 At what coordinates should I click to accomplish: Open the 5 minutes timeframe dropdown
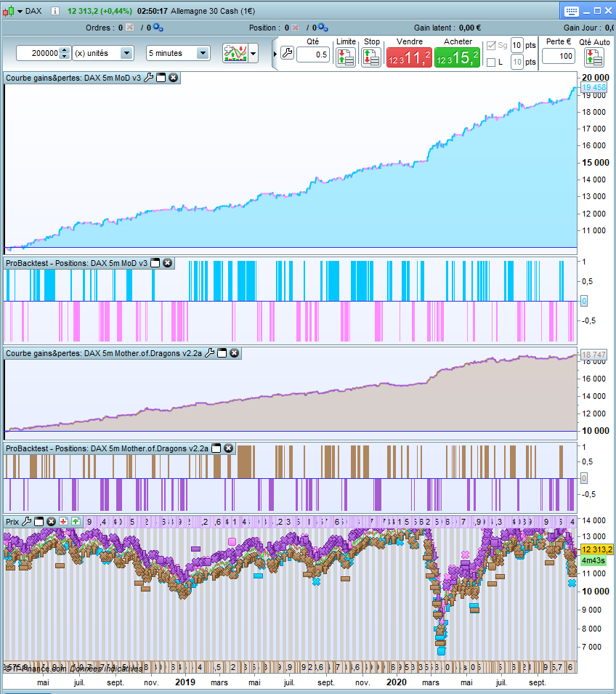203,53
